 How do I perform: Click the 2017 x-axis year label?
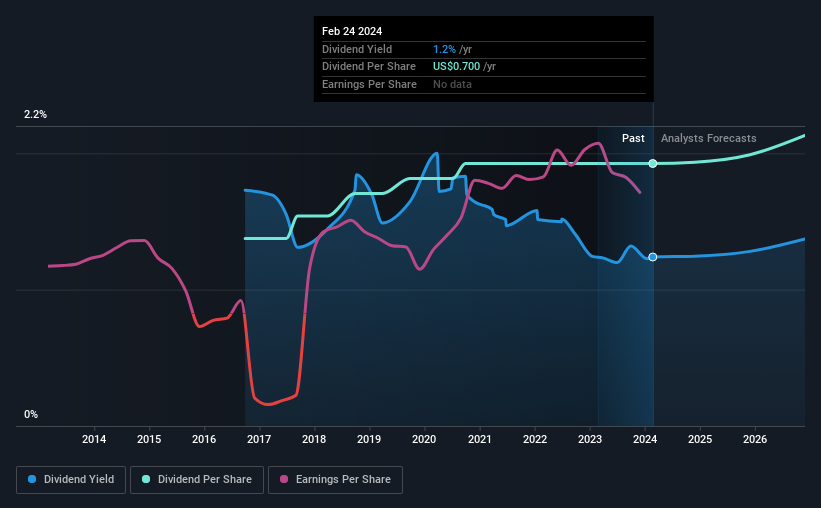259,439
